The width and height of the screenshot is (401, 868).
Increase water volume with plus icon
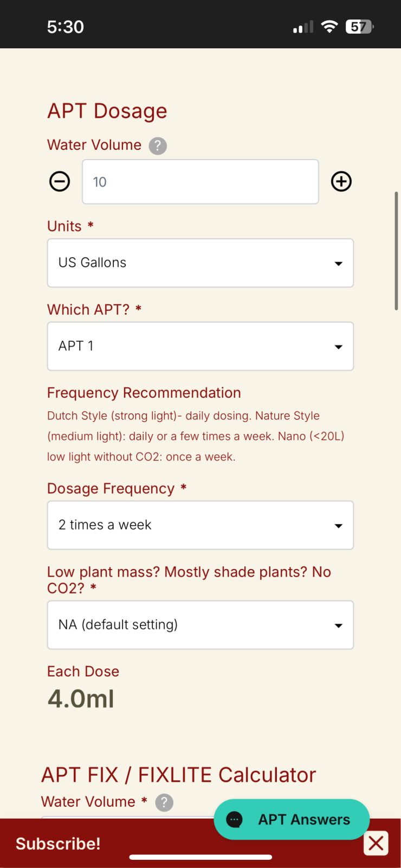pyautogui.click(x=341, y=181)
